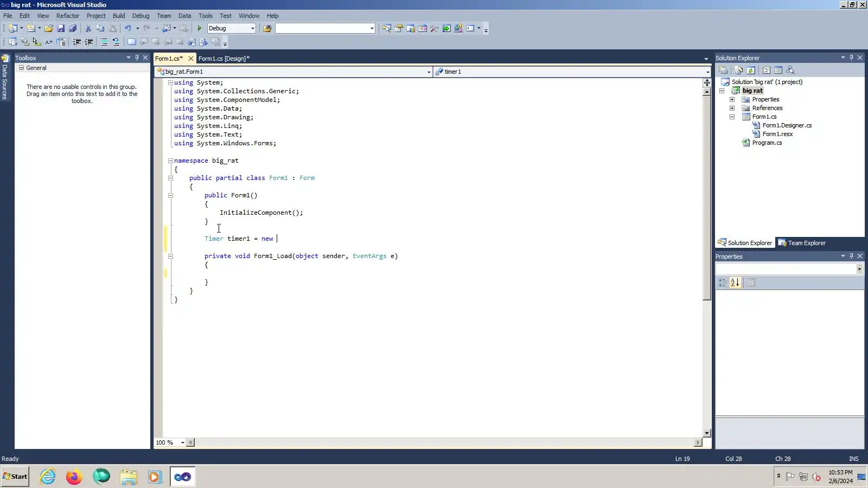Open the big_rat.Form1 class dropdown
This screenshot has height=488, width=868.
click(429, 72)
